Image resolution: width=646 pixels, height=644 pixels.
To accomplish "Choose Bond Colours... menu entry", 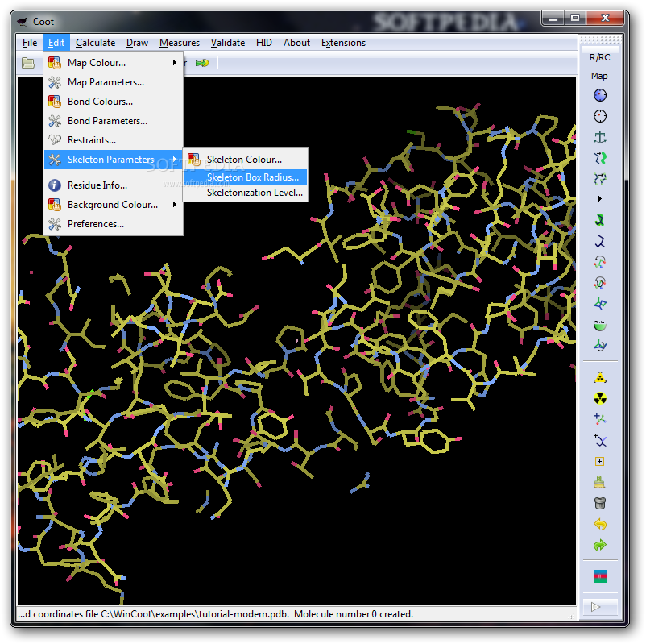I will pyautogui.click(x=114, y=102).
